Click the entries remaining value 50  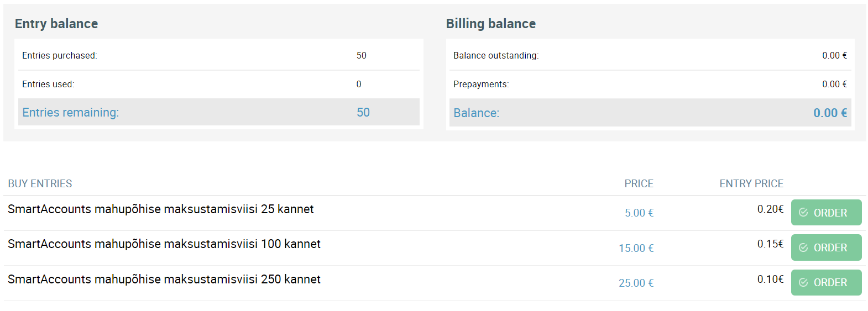click(363, 112)
